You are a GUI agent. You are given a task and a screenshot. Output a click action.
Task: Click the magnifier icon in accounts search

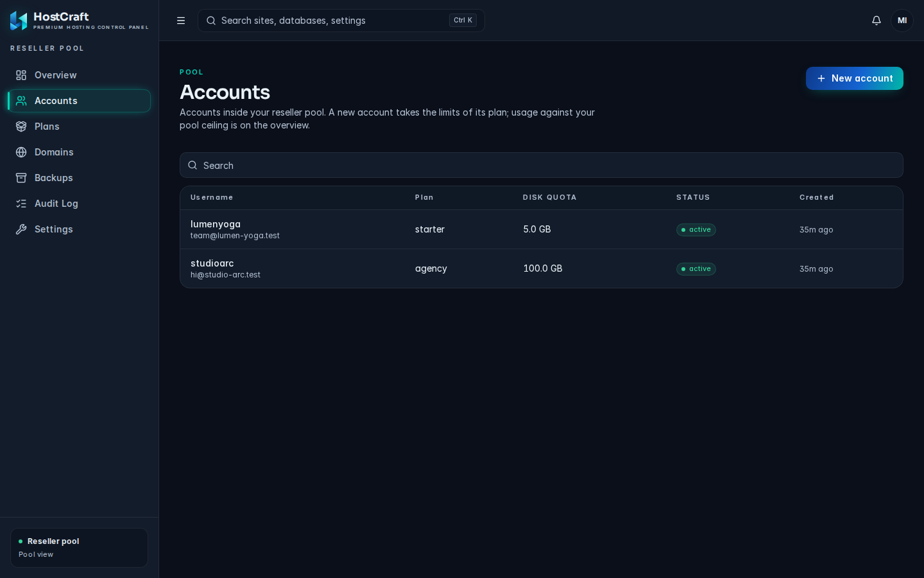coord(193,165)
